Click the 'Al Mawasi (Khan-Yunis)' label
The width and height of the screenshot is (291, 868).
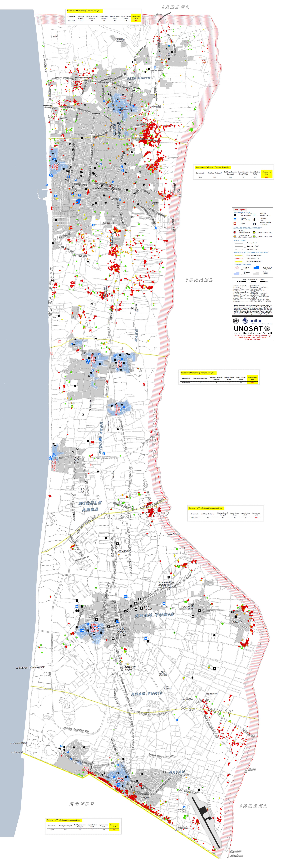[x=30, y=668]
